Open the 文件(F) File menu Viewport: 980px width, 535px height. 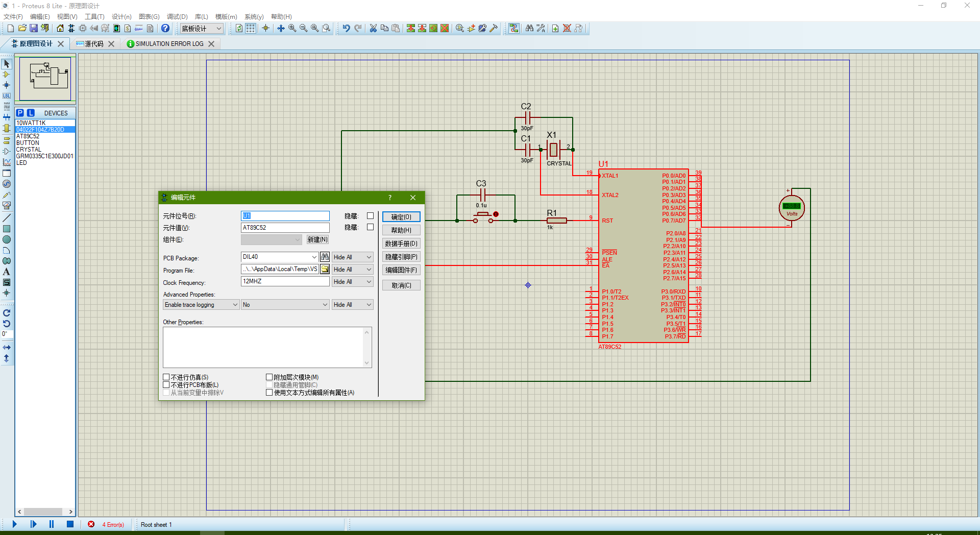(x=13, y=17)
